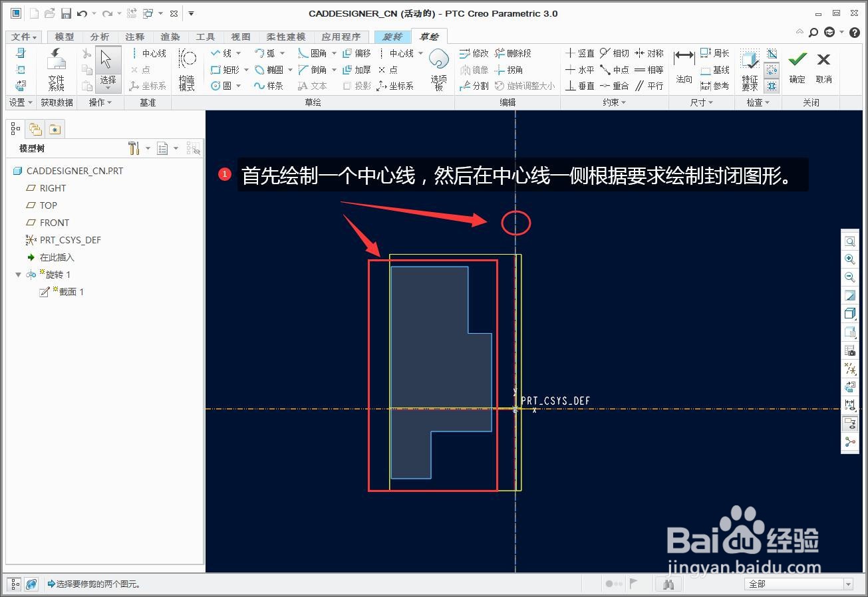868x597 pixels.
Task: Select the 删除段 (delete segment) tool
Action: (x=513, y=53)
